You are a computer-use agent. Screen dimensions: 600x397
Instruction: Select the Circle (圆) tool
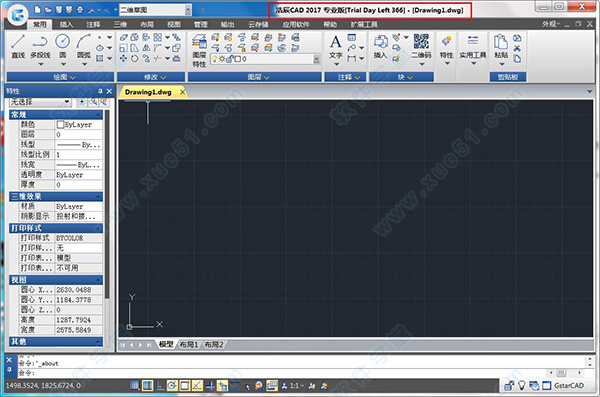[62, 46]
